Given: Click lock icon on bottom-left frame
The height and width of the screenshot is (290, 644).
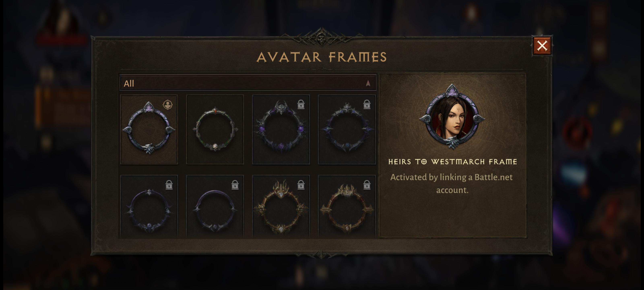Looking at the screenshot, I should pyautogui.click(x=169, y=185).
